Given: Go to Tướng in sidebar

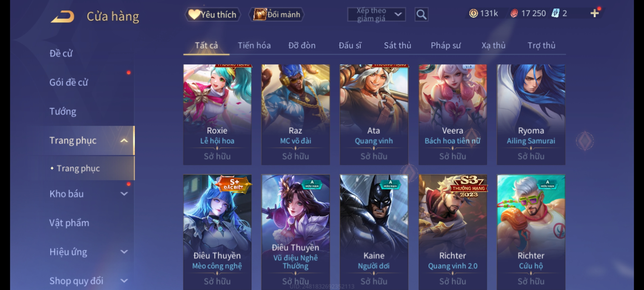Looking at the screenshot, I should pos(63,111).
